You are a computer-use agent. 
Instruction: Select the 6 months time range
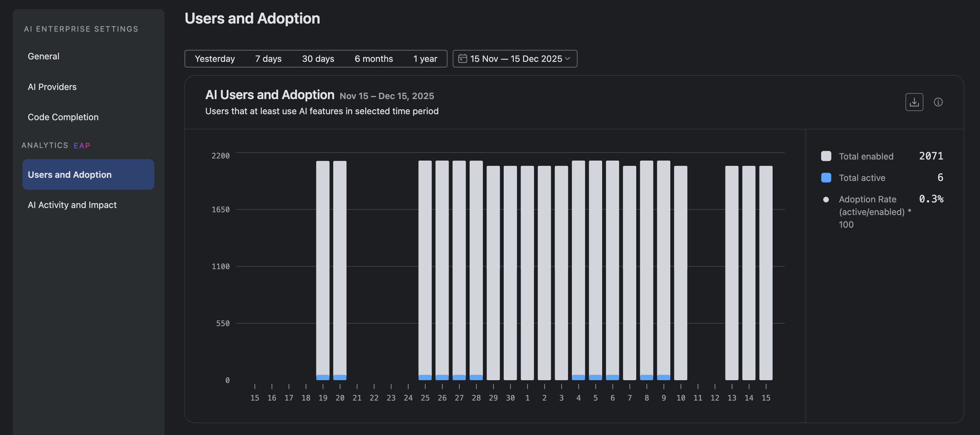click(374, 59)
